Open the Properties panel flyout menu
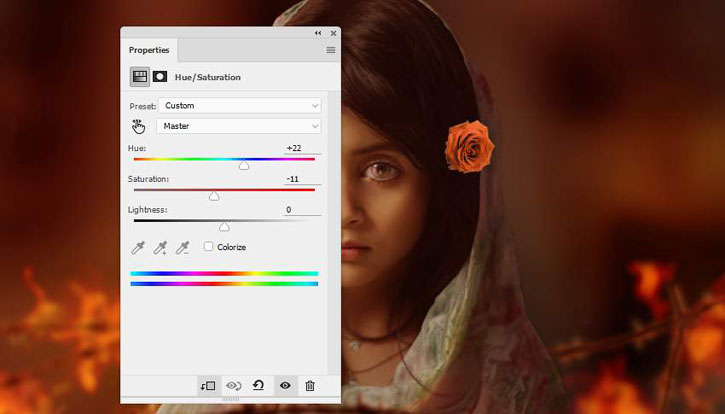 click(x=331, y=50)
